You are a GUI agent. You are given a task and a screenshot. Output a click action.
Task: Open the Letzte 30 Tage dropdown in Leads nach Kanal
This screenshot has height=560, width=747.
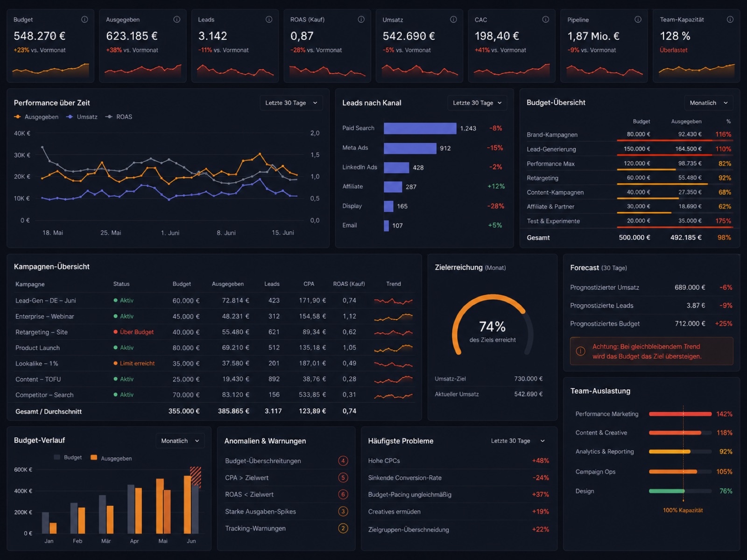click(x=477, y=103)
